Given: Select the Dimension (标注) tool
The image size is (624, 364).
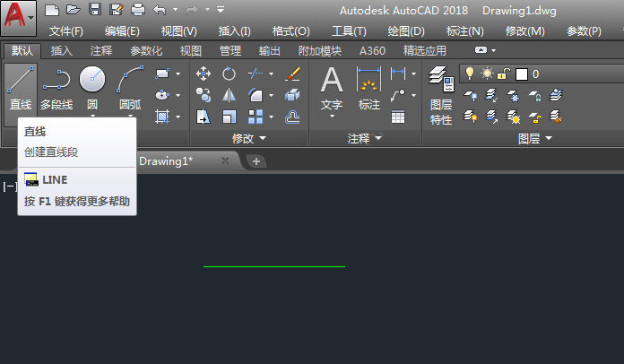Looking at the screenshot, I should coord(368,89).
